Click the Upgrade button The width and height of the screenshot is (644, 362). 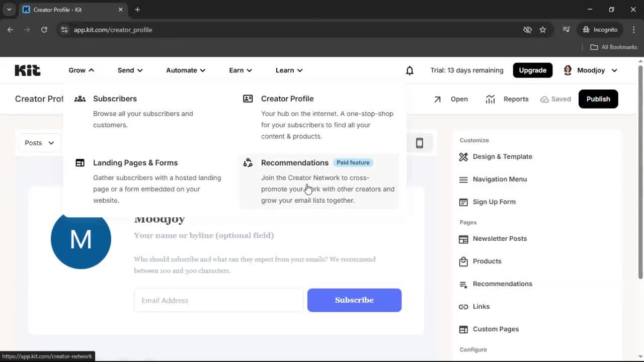(x=532, y=70)
